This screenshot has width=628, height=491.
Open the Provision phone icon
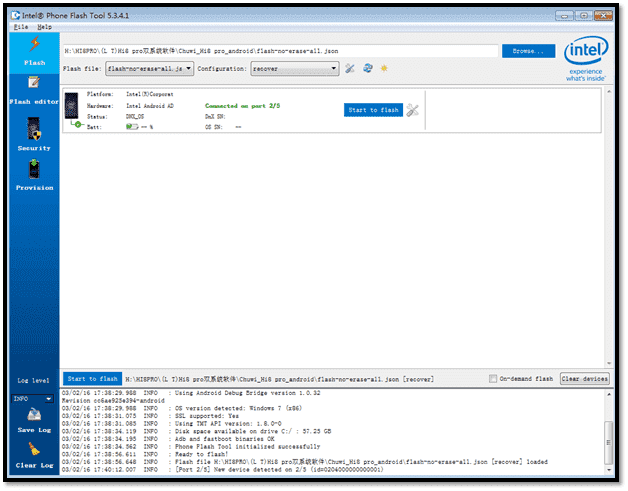click(34, 169)
